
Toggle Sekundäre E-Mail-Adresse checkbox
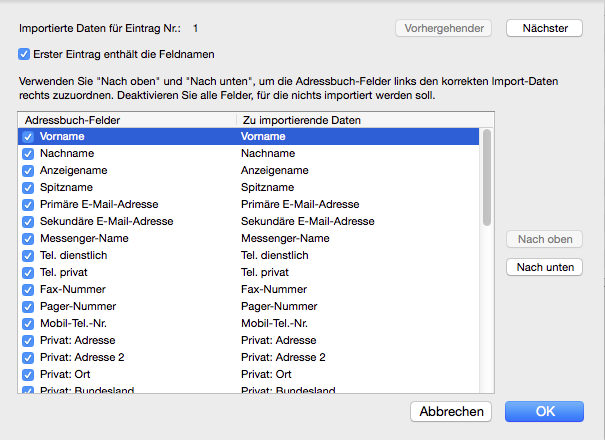click(28, 221)
